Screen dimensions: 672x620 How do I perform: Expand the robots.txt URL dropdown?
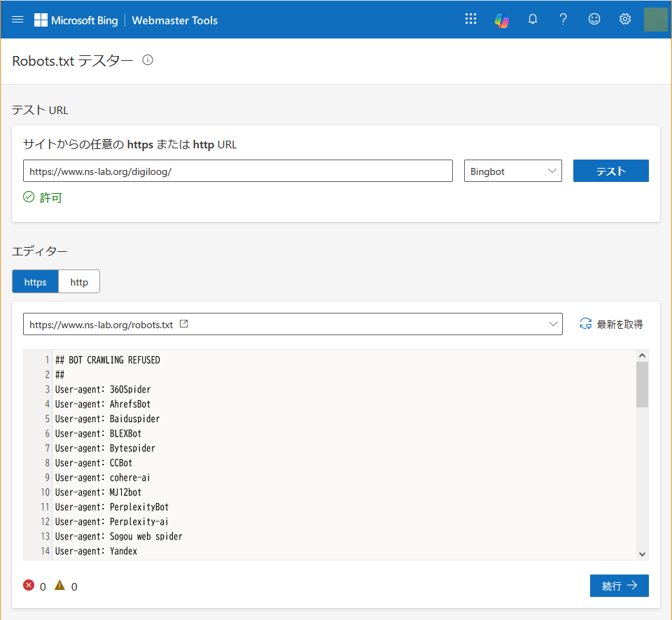click(553, 324)
